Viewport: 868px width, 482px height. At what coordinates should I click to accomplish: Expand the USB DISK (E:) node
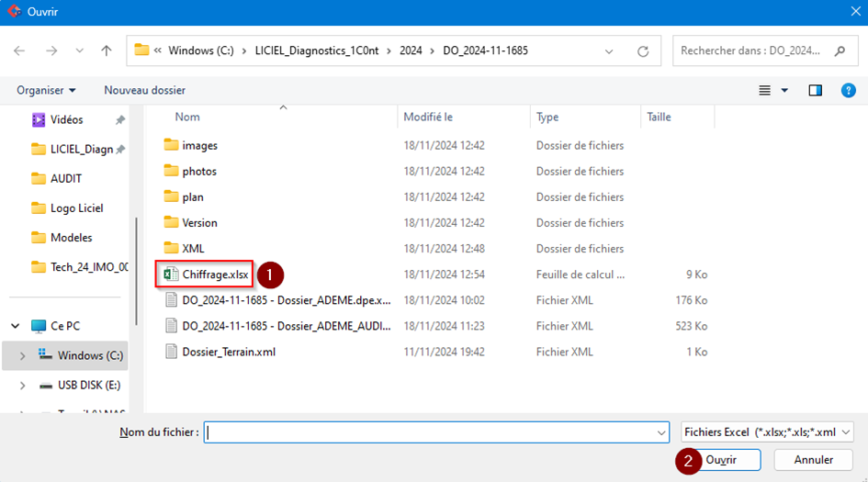coord(22,386)
